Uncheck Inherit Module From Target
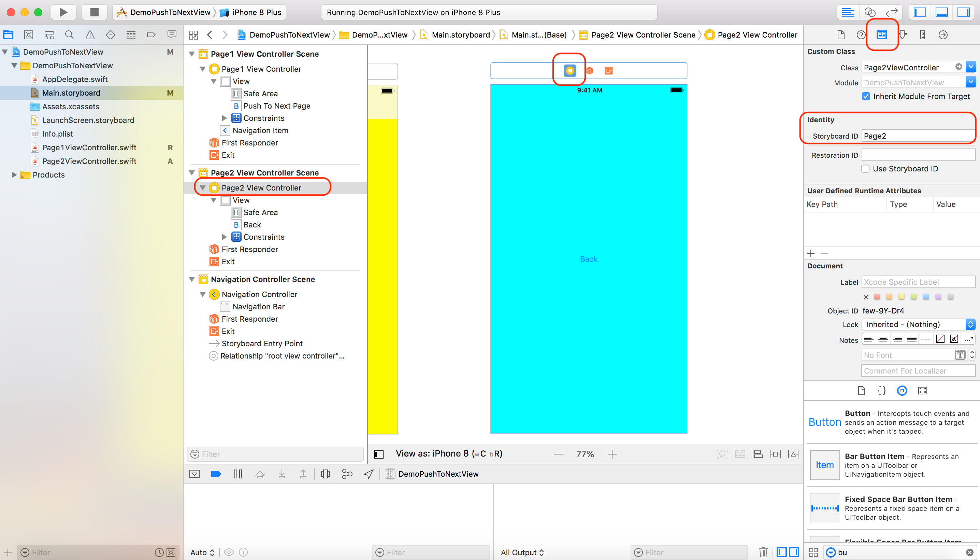Viewport: 980px width, 560px height. pyautogui.click(x=865, y=96)
